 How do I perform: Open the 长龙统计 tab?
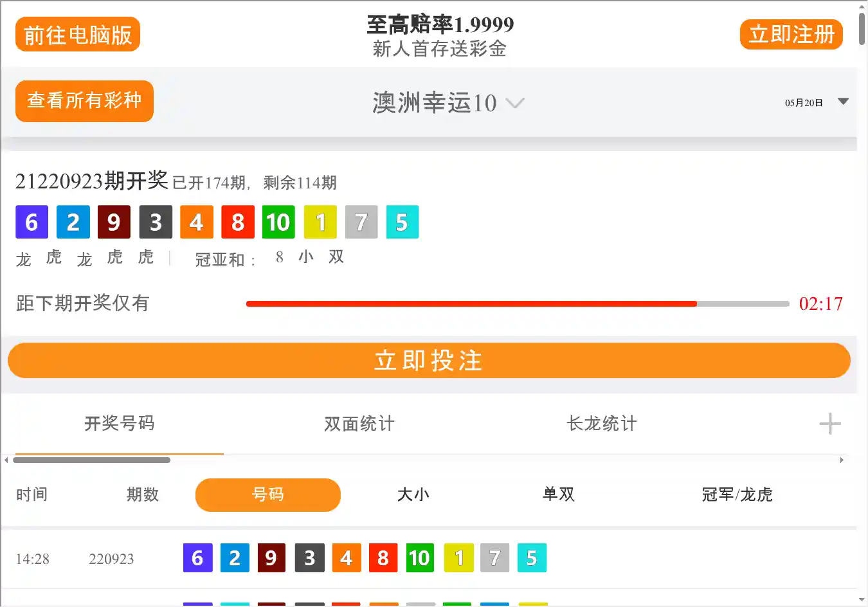601,424
